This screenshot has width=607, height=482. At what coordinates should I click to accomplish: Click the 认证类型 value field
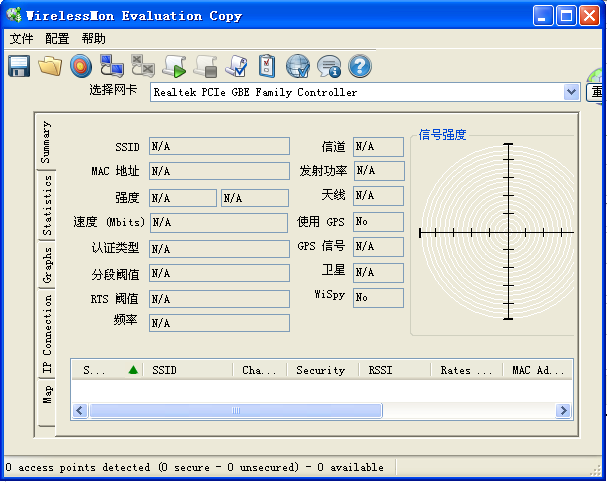[219, 249]
